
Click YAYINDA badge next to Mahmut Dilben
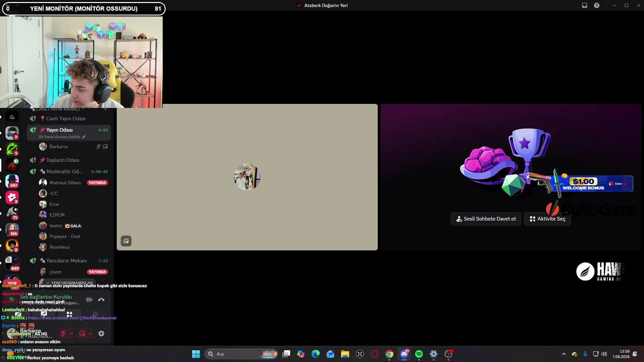pyautogui.click(x=97, y=183)
